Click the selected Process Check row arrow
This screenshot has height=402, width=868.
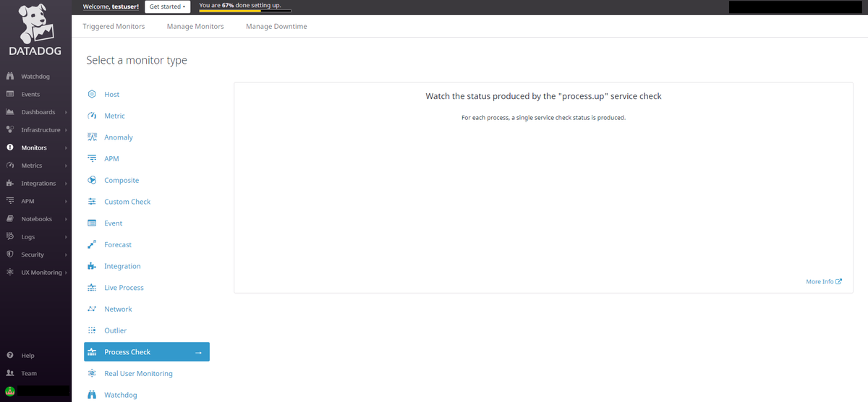tap(198, 352)
